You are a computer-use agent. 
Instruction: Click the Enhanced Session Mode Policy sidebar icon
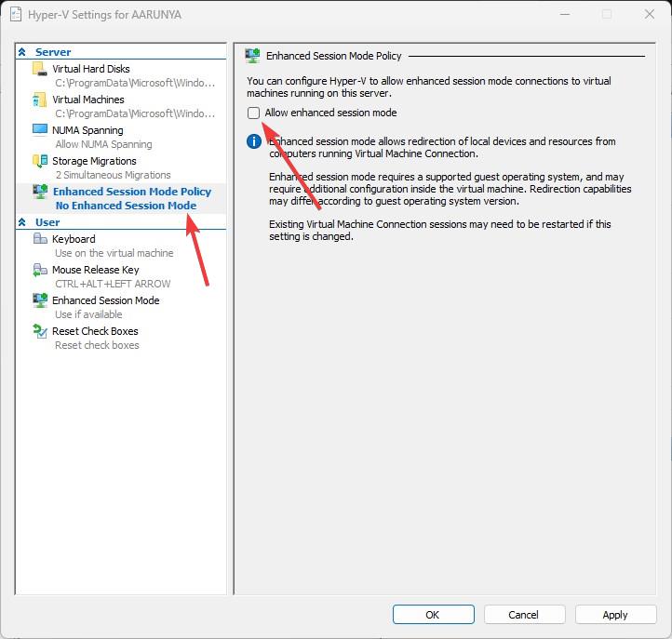(x=40, y=192)
